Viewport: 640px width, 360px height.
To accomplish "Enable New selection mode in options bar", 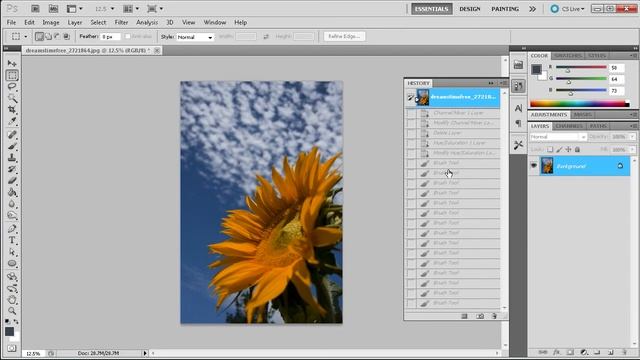I will click(x=39, y=36).
